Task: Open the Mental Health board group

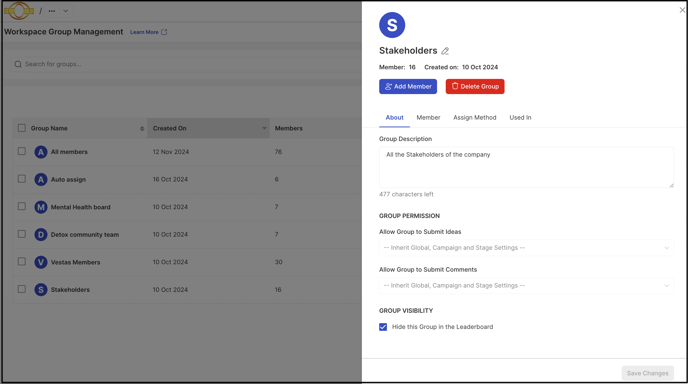Action: [80, 207]
